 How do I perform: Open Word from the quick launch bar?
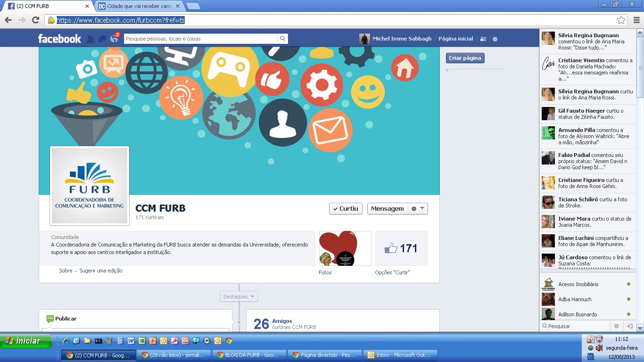pos(131,340)
